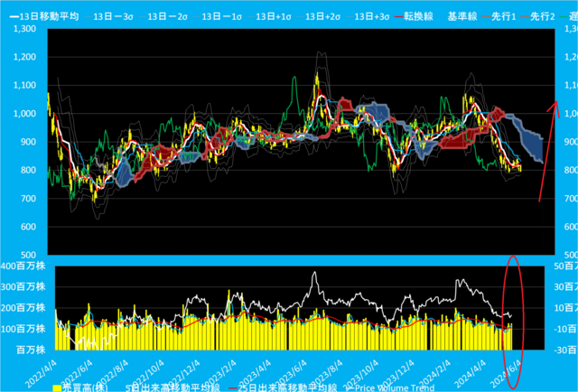Click the 800 label on left price axis
Image resolution: width=578 pixels, height=392 pixels.
[x=28, y=170]
